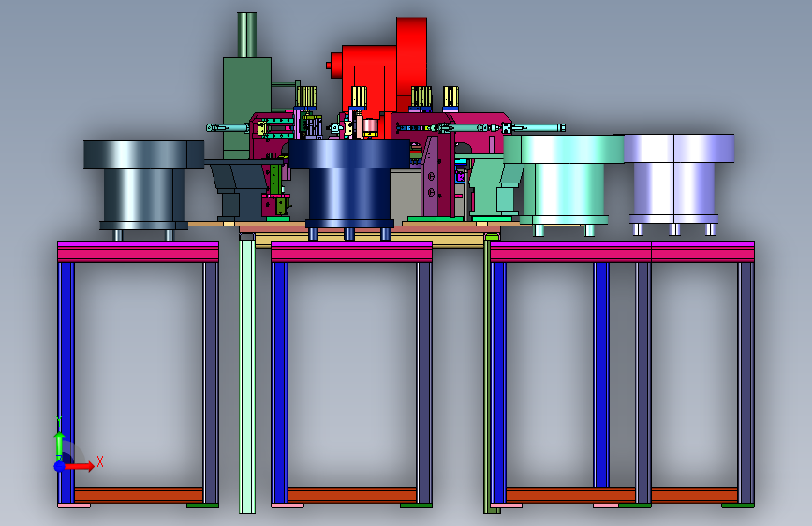812x526 pixels.
Task: Select the dark green tower block
Action: tap(247, 108)
